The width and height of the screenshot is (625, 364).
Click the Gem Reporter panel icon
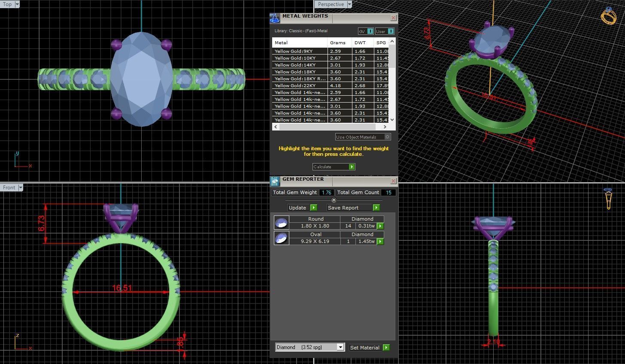point(275,181)
